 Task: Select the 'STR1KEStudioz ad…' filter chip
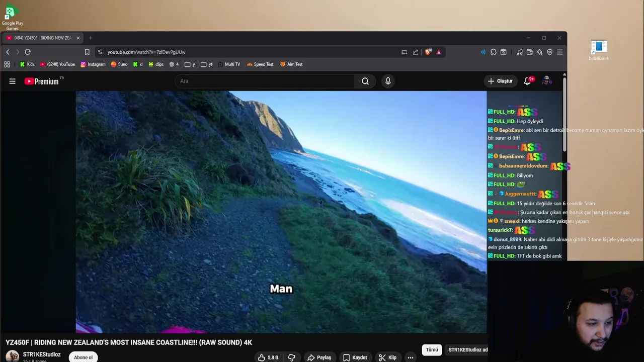[x=467, y=349]
